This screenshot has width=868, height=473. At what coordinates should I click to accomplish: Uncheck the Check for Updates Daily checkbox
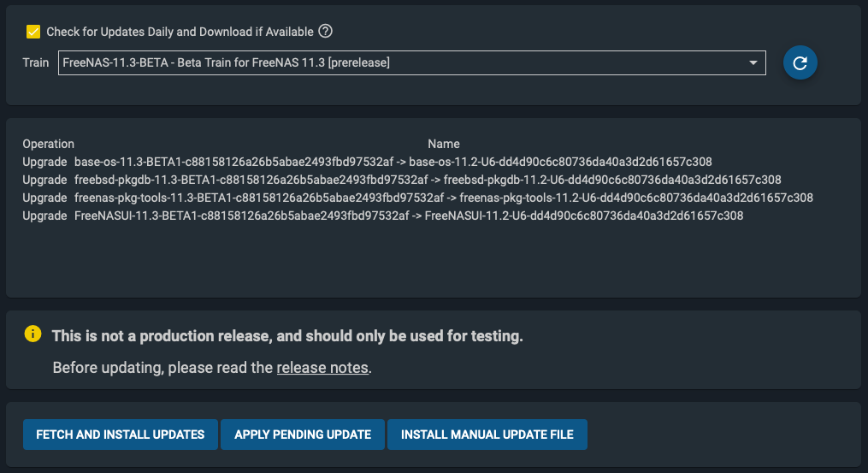click(33, 32)
